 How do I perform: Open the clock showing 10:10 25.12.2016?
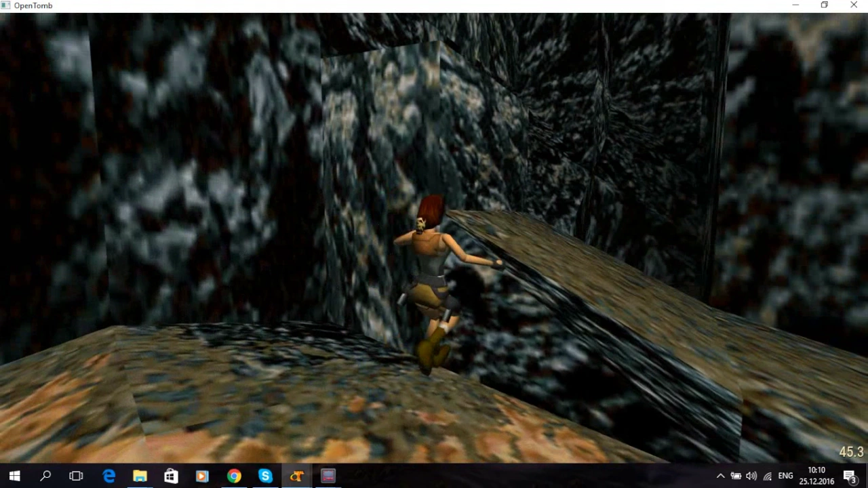816,476
